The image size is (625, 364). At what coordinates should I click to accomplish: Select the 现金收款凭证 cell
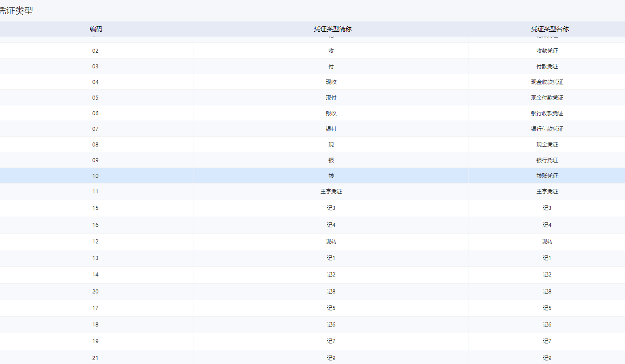547,82
